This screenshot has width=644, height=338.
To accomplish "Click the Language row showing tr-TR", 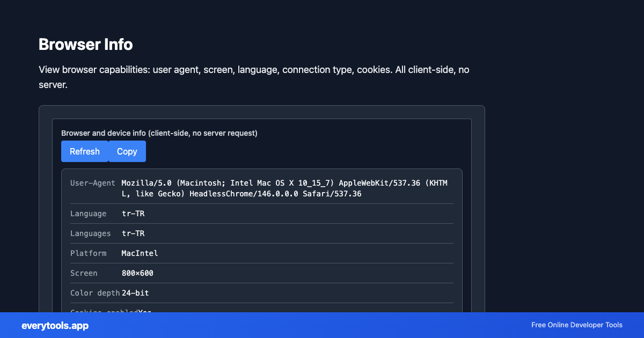I will click(133, 214).
